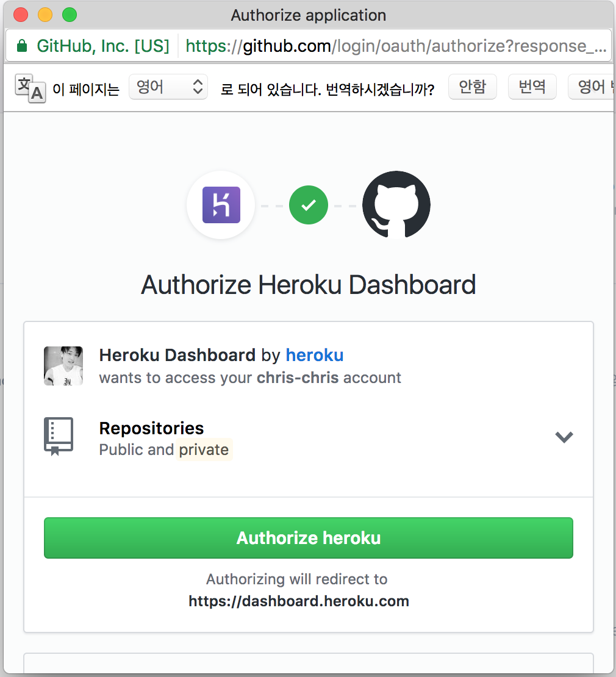616x677 pixels.
Task: Click the chris-chris account name
Action: [x=298, y=378]
